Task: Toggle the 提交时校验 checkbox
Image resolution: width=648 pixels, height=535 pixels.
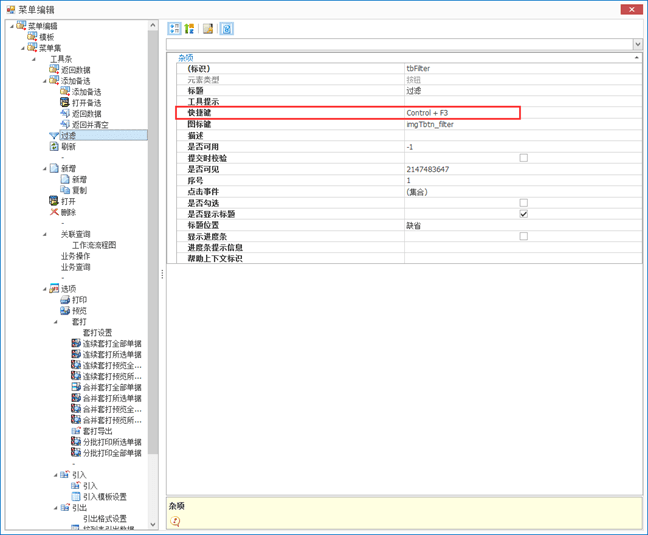Action: [523, 158]
